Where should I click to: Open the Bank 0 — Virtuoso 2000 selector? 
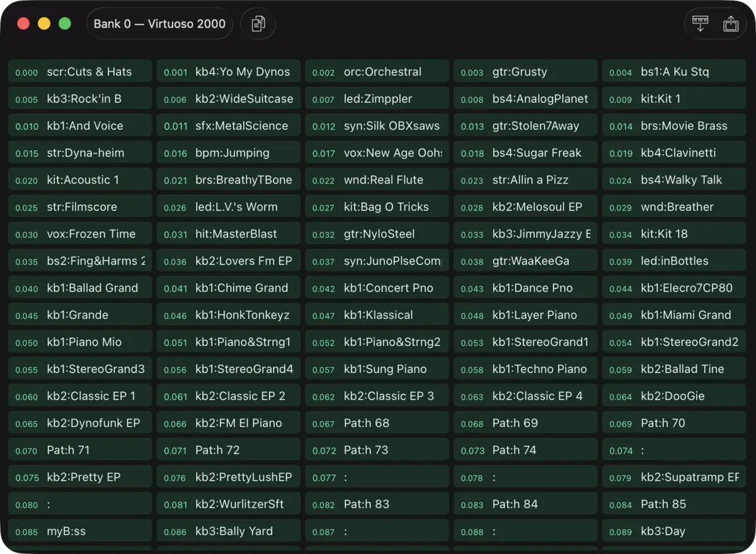(x=159, y=24)
